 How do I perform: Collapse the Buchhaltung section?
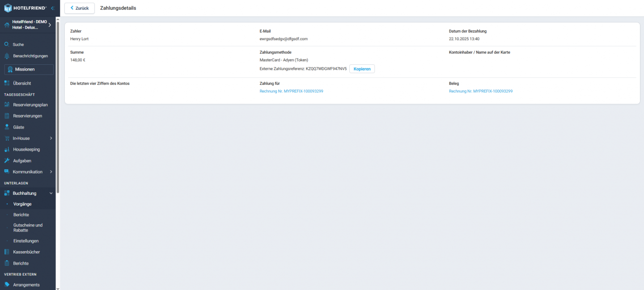(x=51, y=193)
